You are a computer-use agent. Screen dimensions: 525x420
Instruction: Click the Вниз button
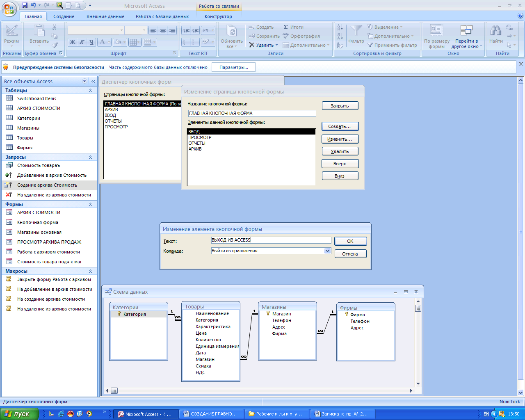[340, 176]
